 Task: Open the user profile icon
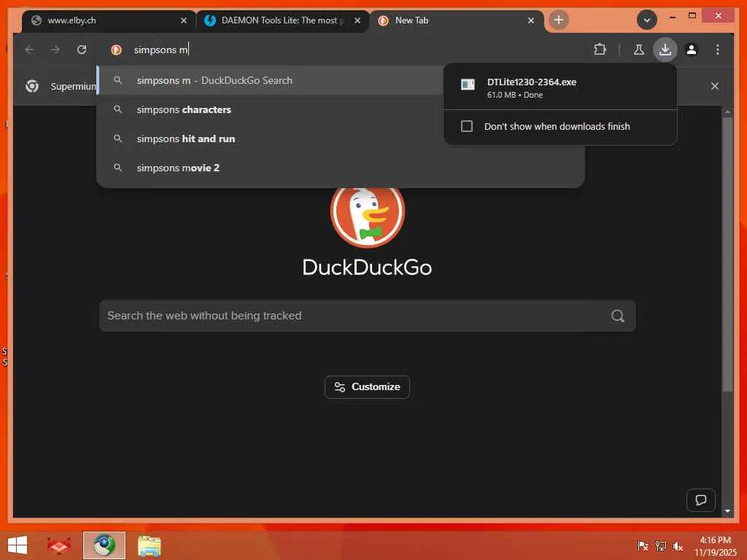(x=692, y=50)
